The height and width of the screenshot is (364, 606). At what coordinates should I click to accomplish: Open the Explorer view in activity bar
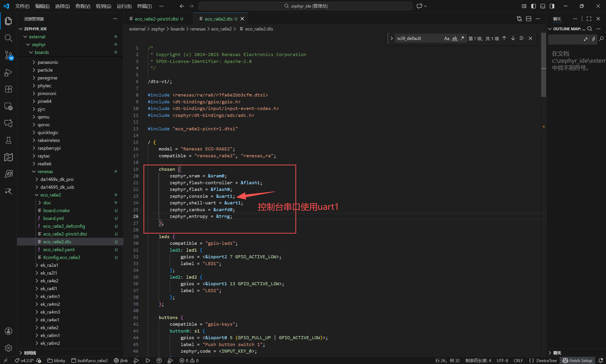(x=8, y=21)
